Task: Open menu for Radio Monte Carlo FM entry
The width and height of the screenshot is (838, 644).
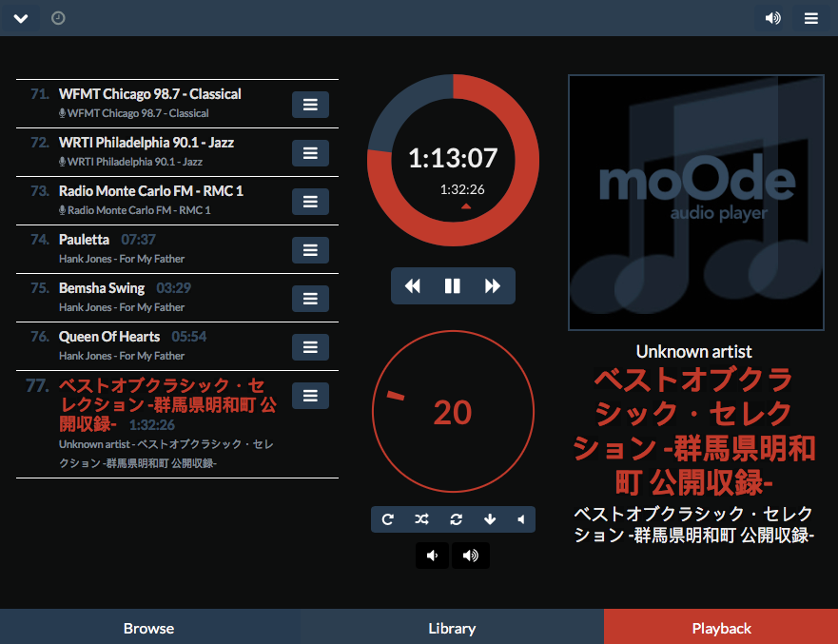Action: click(310, 202)
